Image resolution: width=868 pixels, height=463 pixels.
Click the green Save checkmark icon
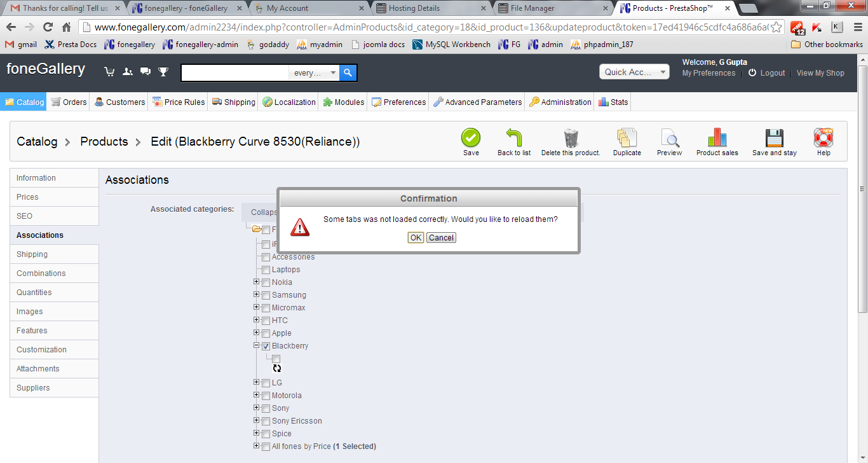click(471, 138)
